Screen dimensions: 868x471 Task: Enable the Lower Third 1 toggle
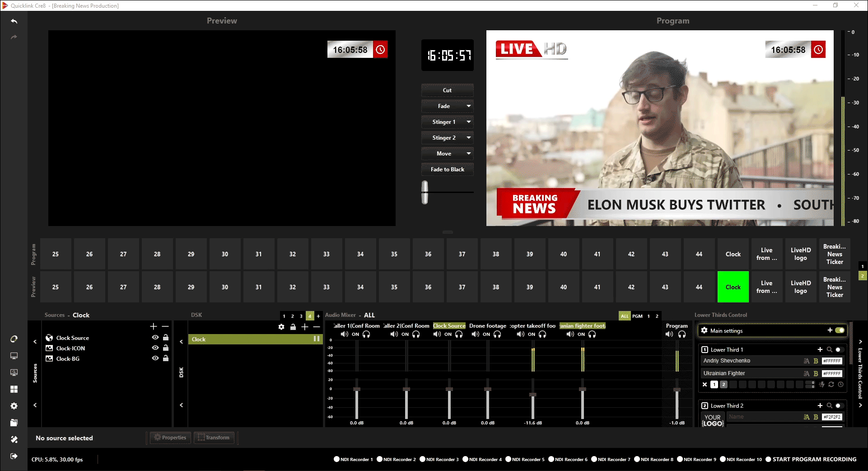point(839,349)
